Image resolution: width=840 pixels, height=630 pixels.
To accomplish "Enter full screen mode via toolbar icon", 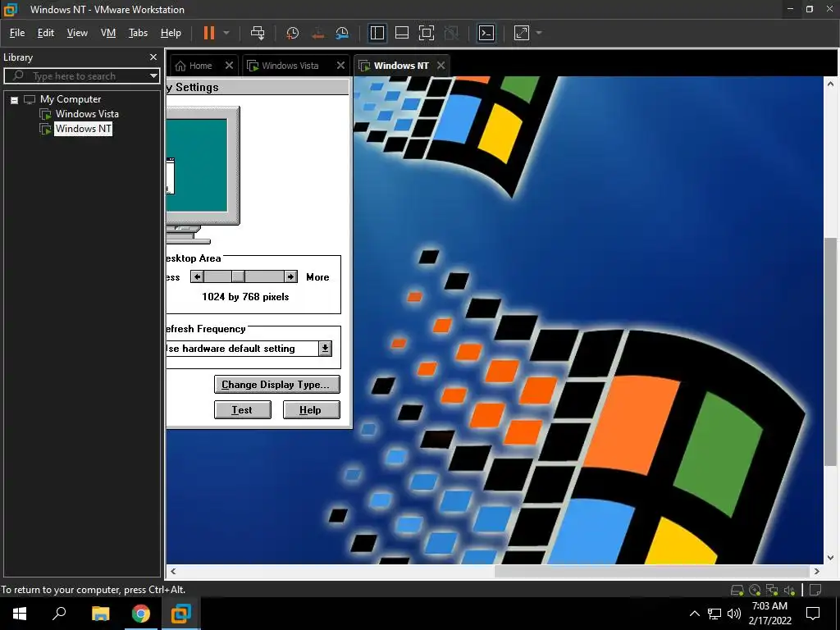I will pyautogui.click(x=427, y=33).
